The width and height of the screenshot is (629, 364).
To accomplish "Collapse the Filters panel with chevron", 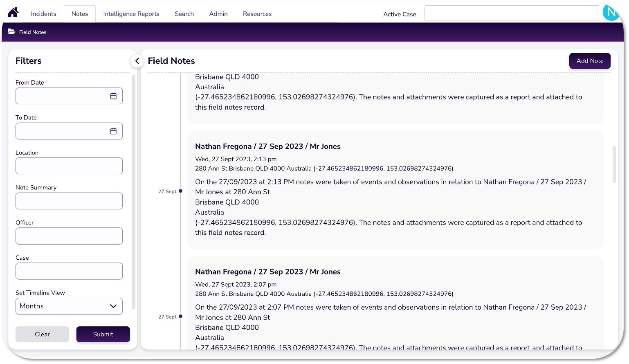I will (137, 61).
